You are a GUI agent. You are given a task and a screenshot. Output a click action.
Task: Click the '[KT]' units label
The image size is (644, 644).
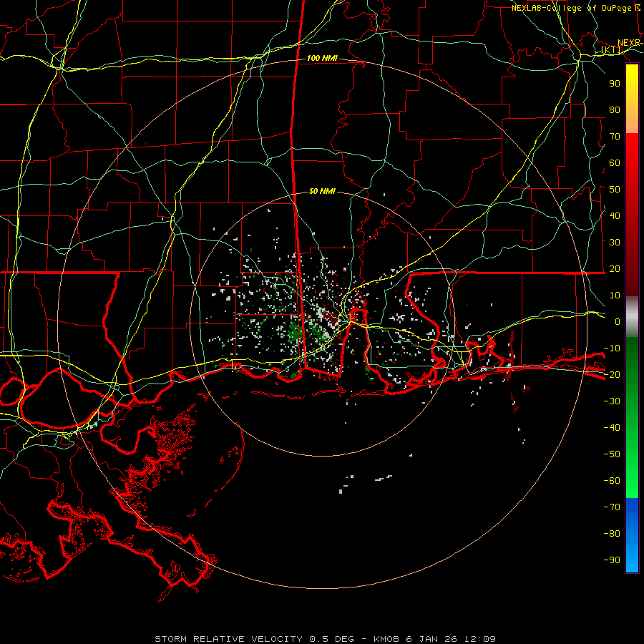coord(611,50)
